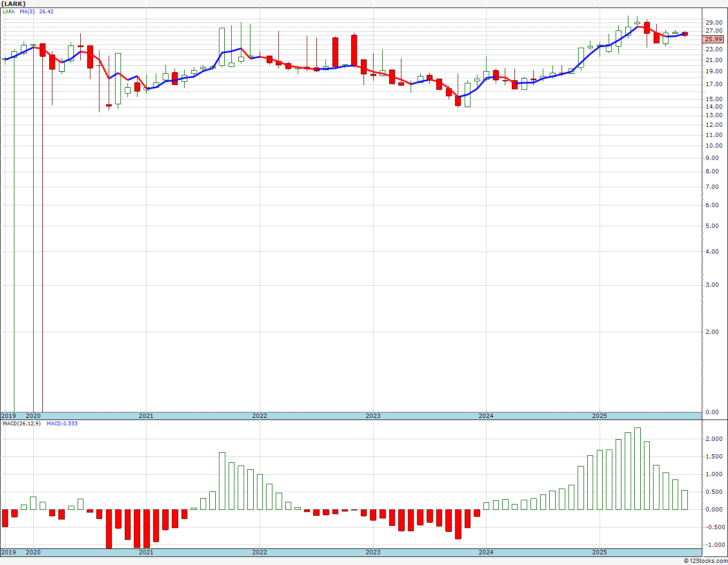Select the 0.500 MACD axis value

(715, 492)
